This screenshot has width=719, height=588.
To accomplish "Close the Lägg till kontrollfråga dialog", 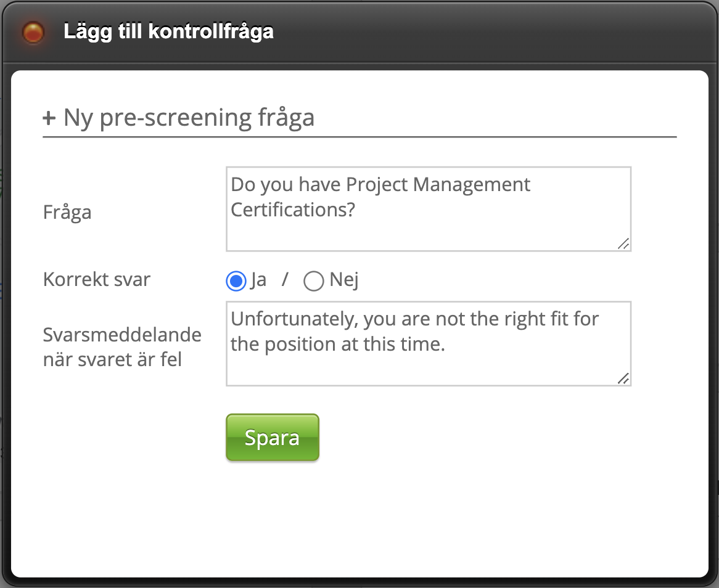I will click(33, 33).
